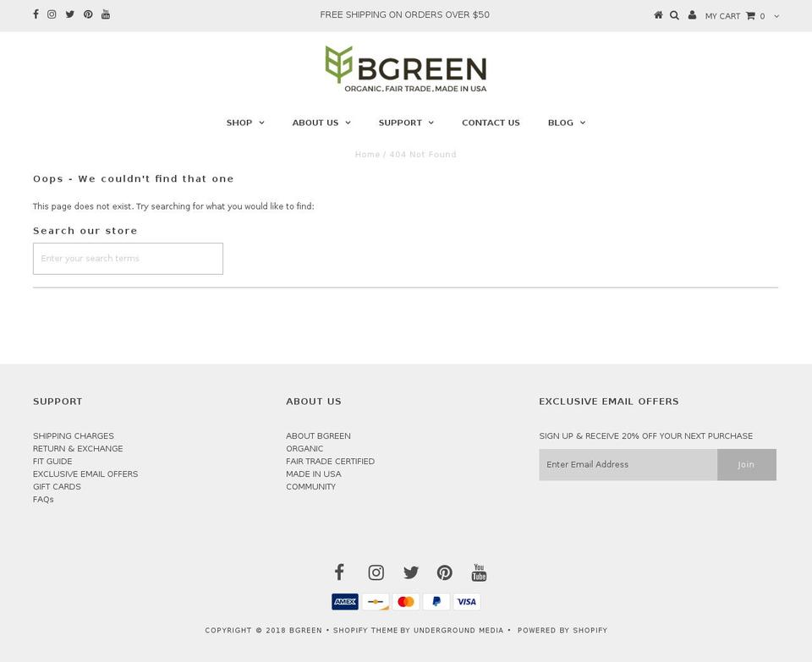Open Shipping Charges footer link
Viewport: 812px width, 662px height.
pyautogui.click(x=74, y=435)
